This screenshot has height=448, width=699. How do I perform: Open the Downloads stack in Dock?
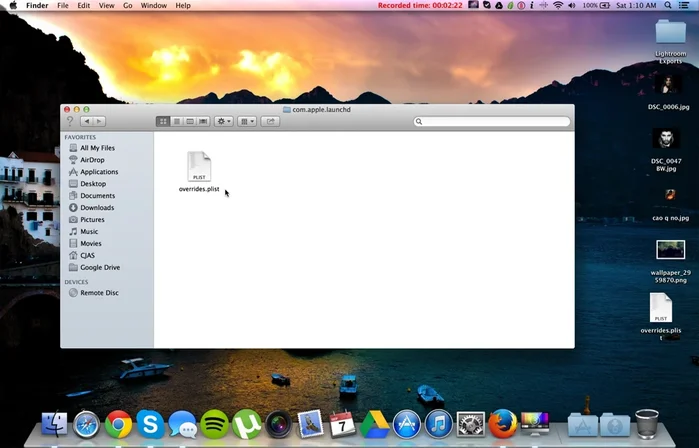(x=615, y=425)
